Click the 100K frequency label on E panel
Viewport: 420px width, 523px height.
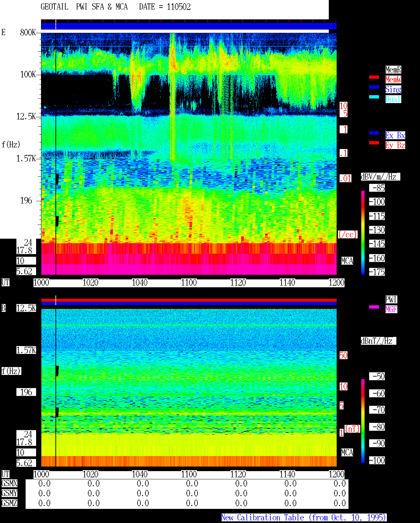28,74
